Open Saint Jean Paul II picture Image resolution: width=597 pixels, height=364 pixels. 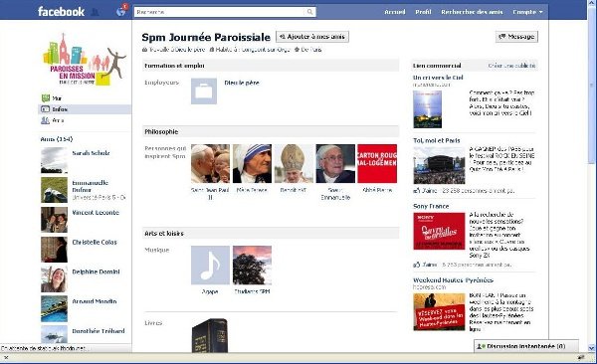point(210,164)
